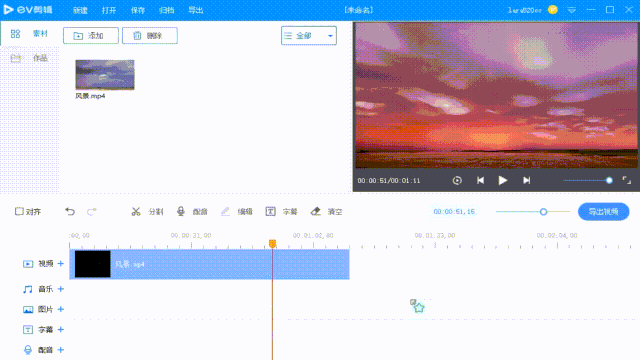Toggle fullscreen preview
Viewport: 640px width, 360px height.
(x=627, y=180)
